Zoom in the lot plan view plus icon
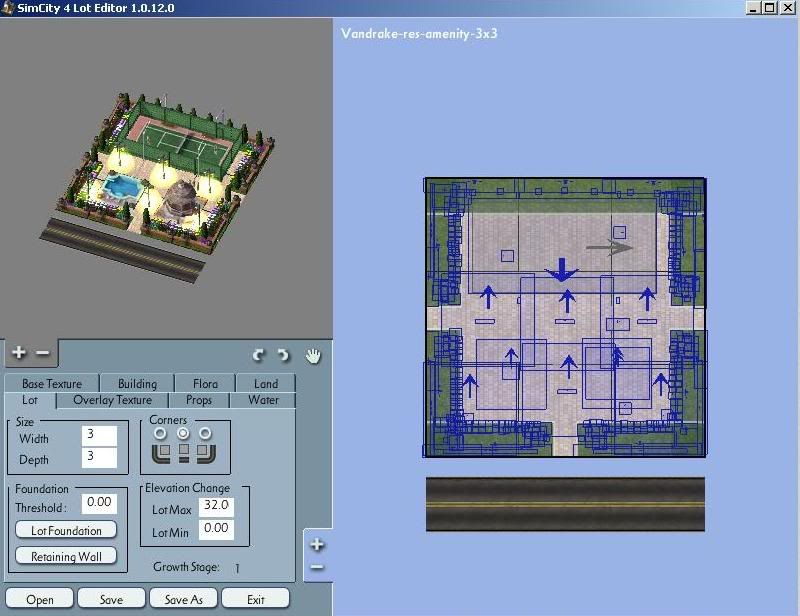The image size is (800, 616). [317, 545]
